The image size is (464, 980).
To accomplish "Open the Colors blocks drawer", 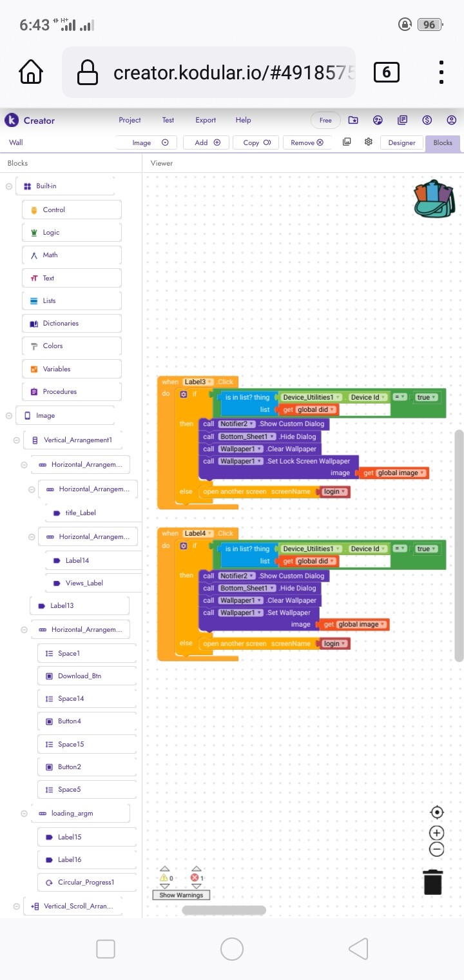I will (x=72, y=346).
